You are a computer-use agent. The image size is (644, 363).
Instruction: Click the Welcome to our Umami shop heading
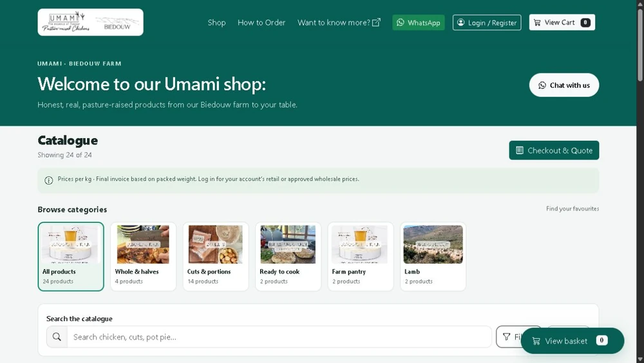coord(151,84)
